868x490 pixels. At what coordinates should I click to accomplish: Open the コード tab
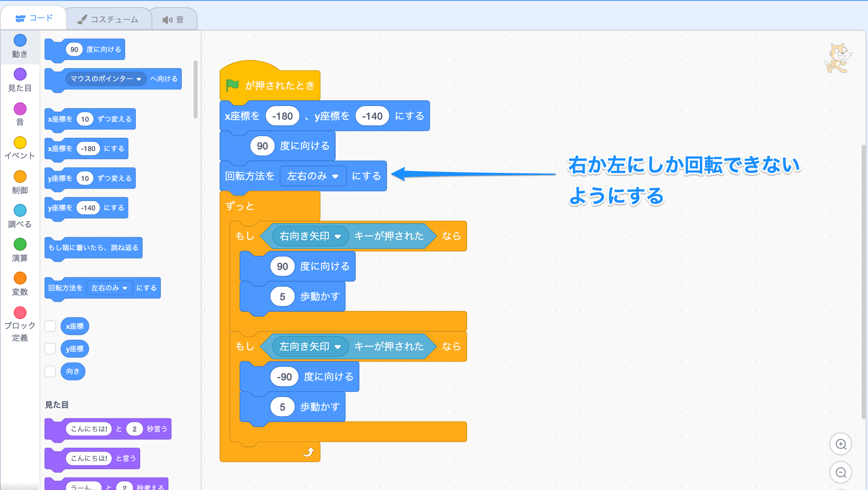click(34, 18)
